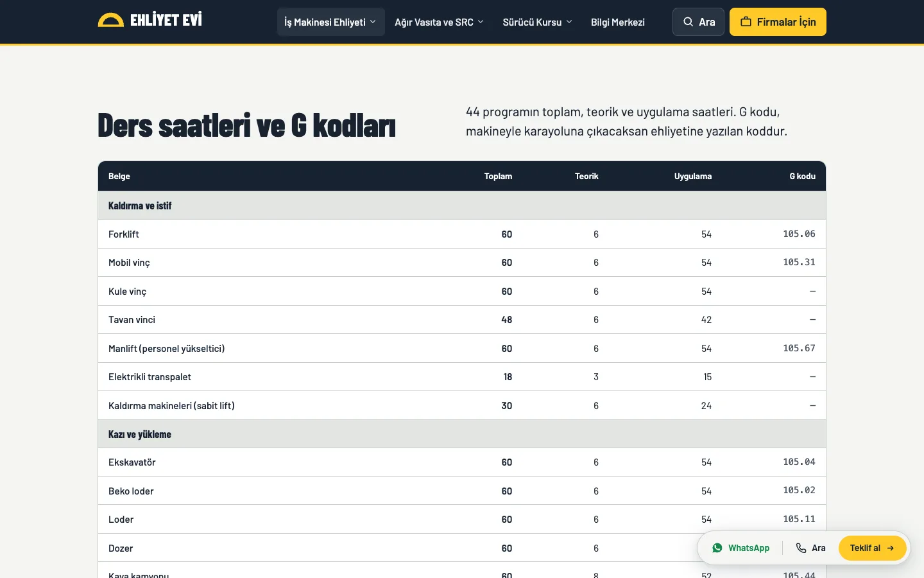Click the Mobil vinç row label

point(129,263)
